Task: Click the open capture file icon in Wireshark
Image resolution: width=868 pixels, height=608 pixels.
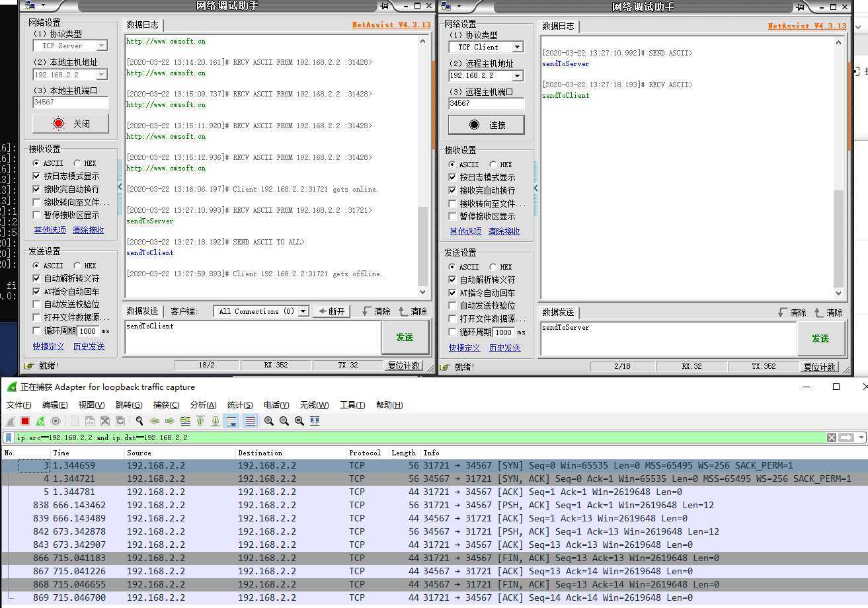Action: pyautogui.click(x=75, y=421)
